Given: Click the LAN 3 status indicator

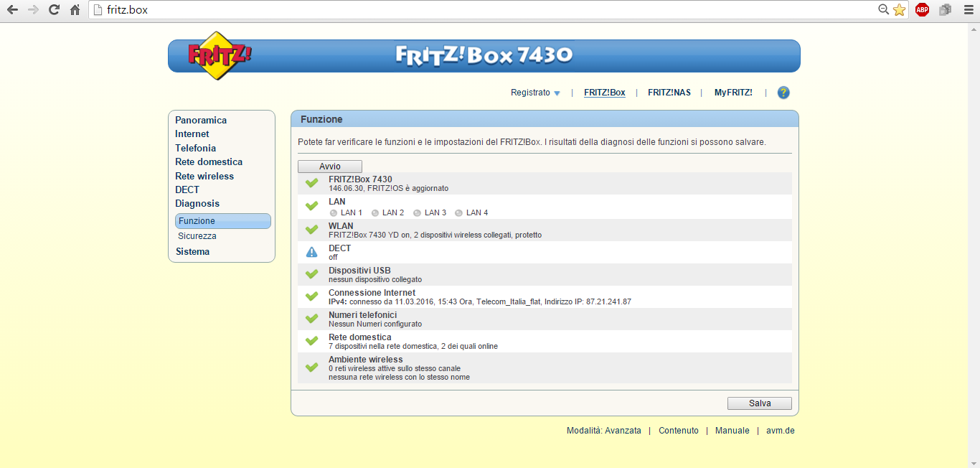Looking at the screenshot, I should coord(417,213).
